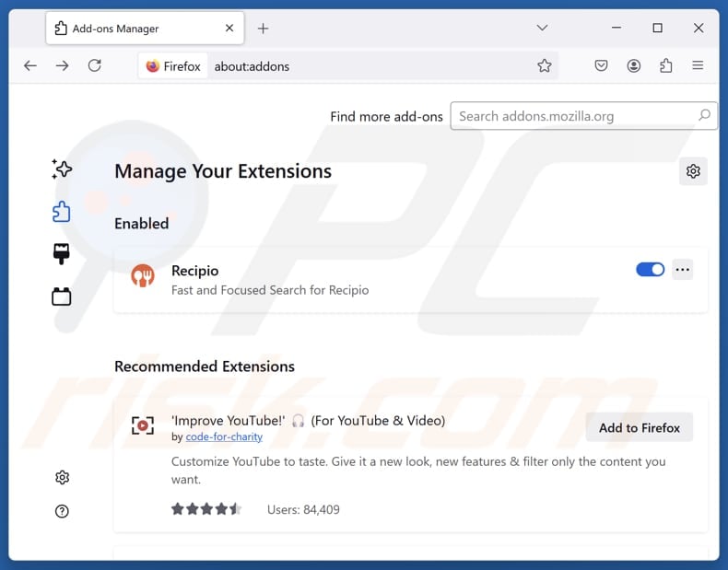Open the code-for-charity author link
The height and width of the screenshot is (570, 728).
coord(224,436)
